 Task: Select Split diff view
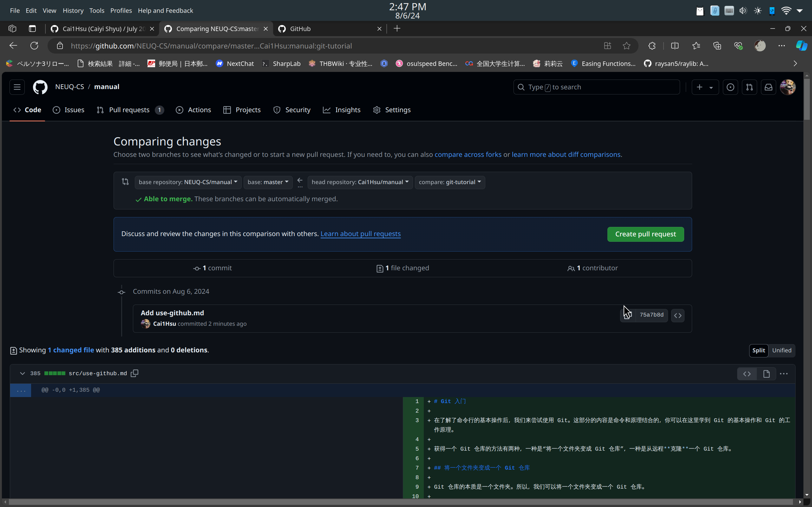pos(758,350)
